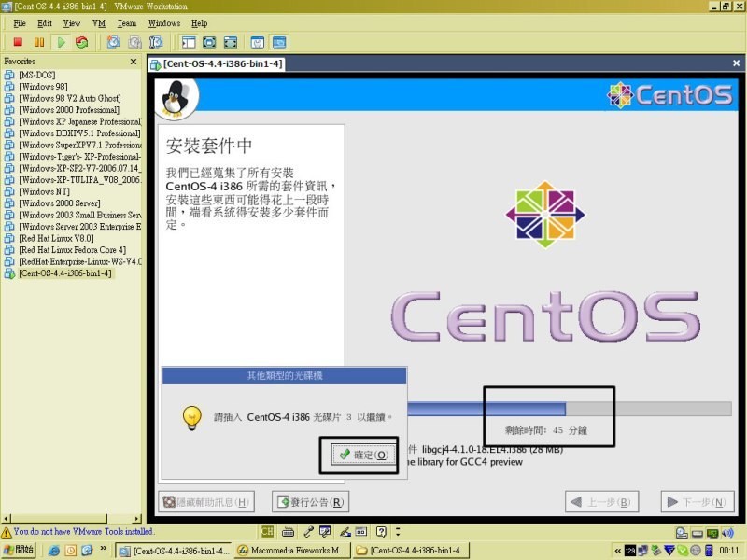Switch to the Summary view icon
Image resolution: width=747 pixels, height=560 pixels.
[x=258, y=42]
